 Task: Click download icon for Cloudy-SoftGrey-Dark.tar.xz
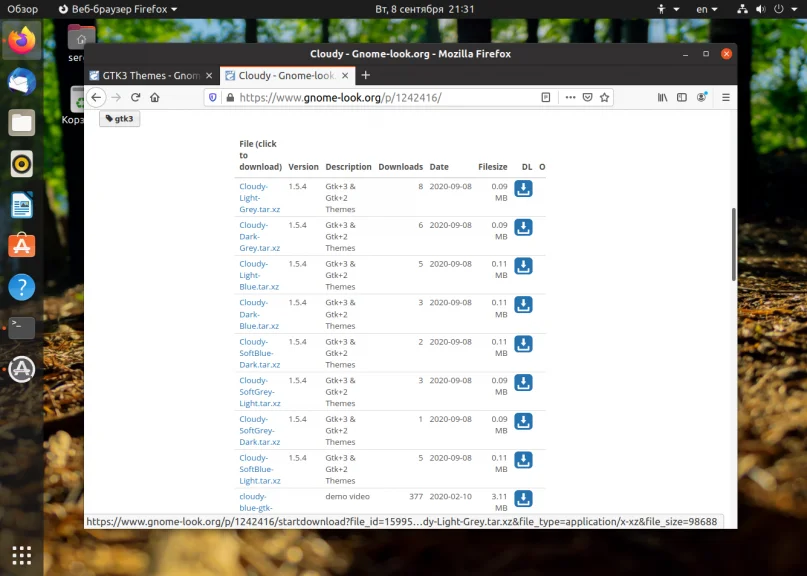[x=523, y=421]
